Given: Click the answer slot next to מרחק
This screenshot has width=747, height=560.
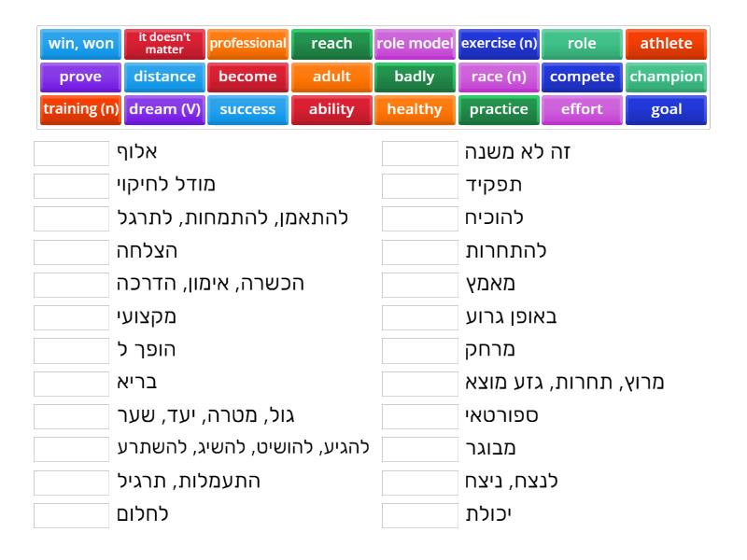Looking at the screenshot, I should [418, 349].
